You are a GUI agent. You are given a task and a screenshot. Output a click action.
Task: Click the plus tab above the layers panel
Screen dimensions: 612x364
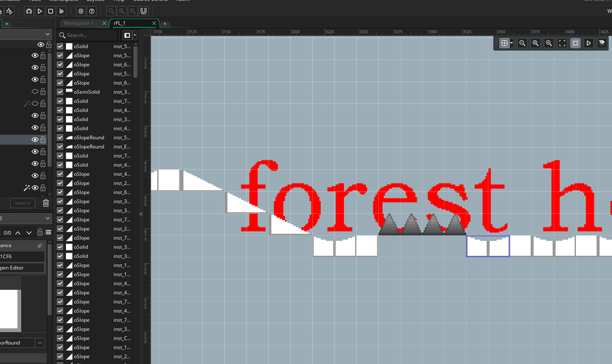coord(7,24)
